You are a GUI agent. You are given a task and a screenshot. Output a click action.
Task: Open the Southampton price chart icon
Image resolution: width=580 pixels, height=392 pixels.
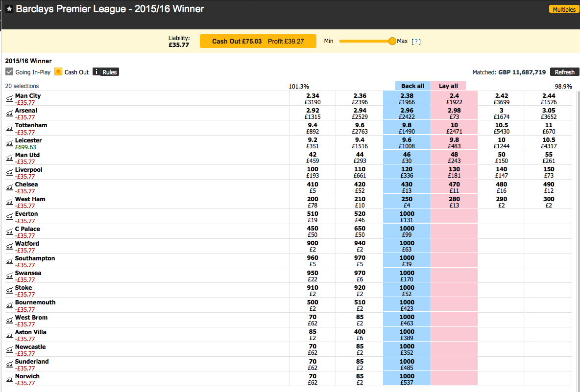pos(9,261)
